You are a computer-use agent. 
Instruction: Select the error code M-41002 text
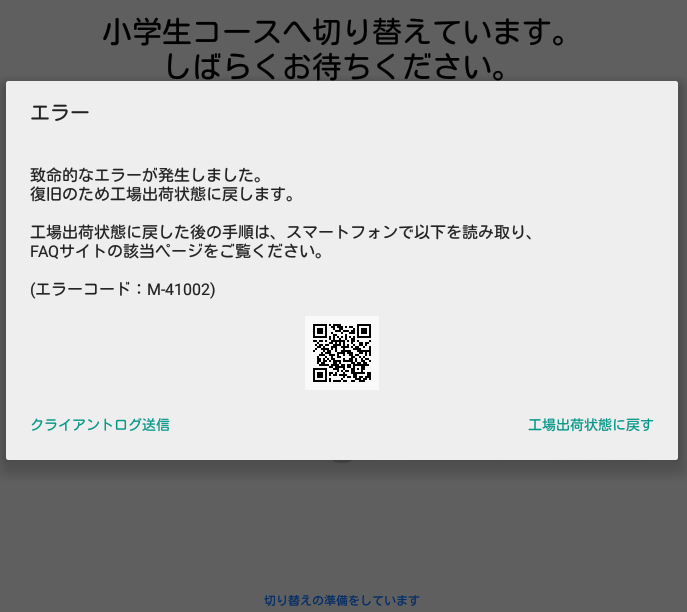(x=123, y=290)
